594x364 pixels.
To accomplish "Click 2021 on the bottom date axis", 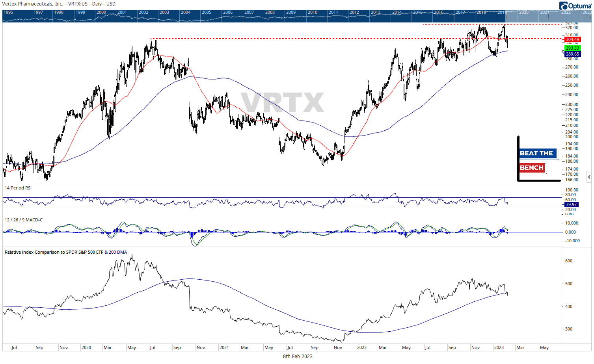I will tap(224, 347).
